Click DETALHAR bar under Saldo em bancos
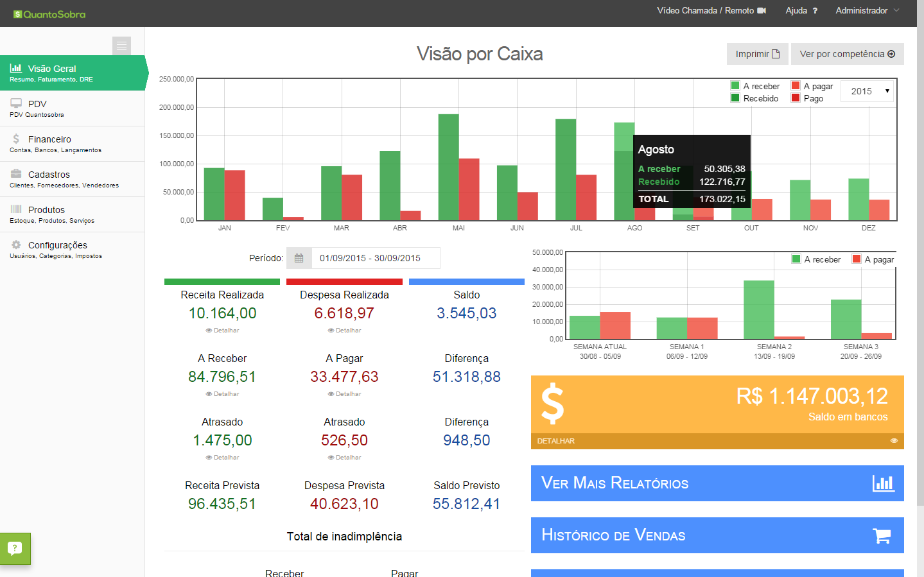The height and width of the screenshot is (577, 924). click(x=717, y=441)
